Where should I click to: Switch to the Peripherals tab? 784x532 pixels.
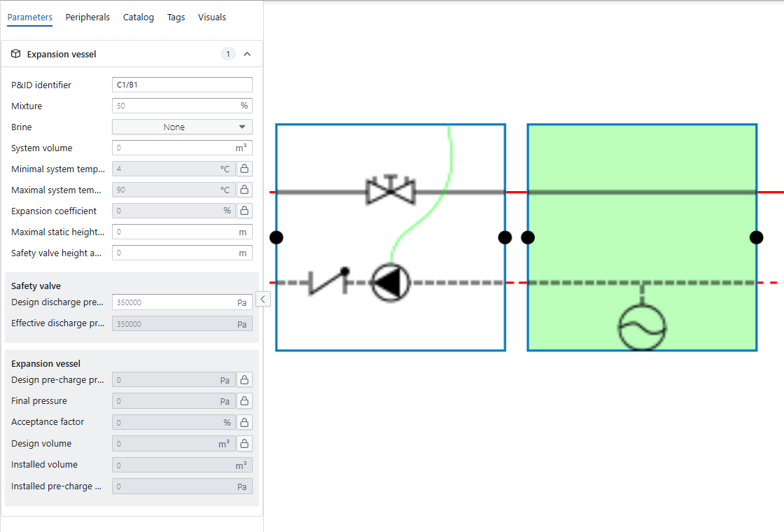87,17
